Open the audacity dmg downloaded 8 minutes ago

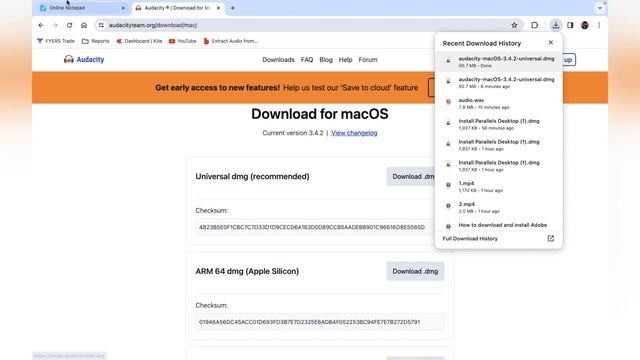click(499, 82)
